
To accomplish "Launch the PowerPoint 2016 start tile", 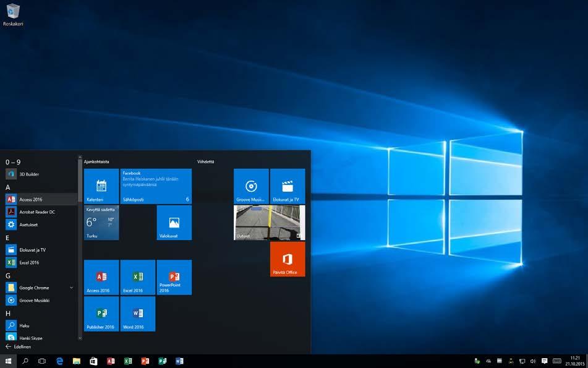I will pos(174,277).
